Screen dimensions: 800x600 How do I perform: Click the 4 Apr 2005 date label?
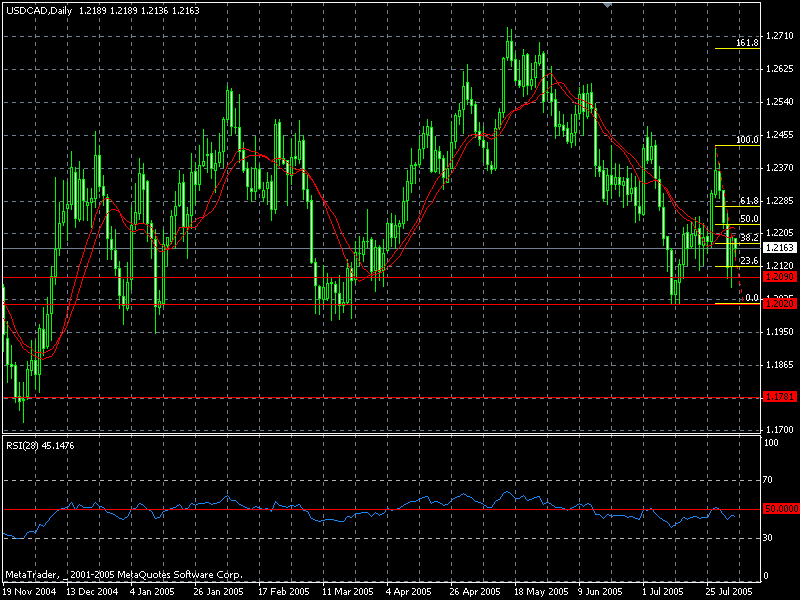tap(409, 592)
